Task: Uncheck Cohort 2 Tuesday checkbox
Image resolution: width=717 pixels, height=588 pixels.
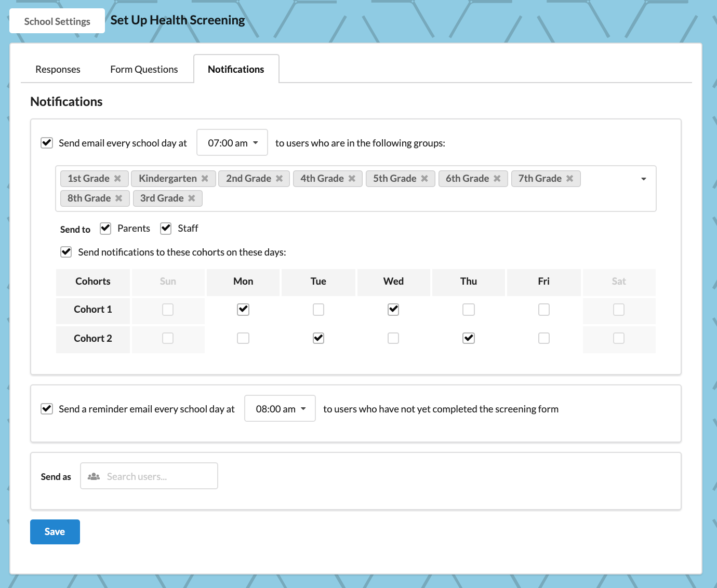Action: coord(318,338)
